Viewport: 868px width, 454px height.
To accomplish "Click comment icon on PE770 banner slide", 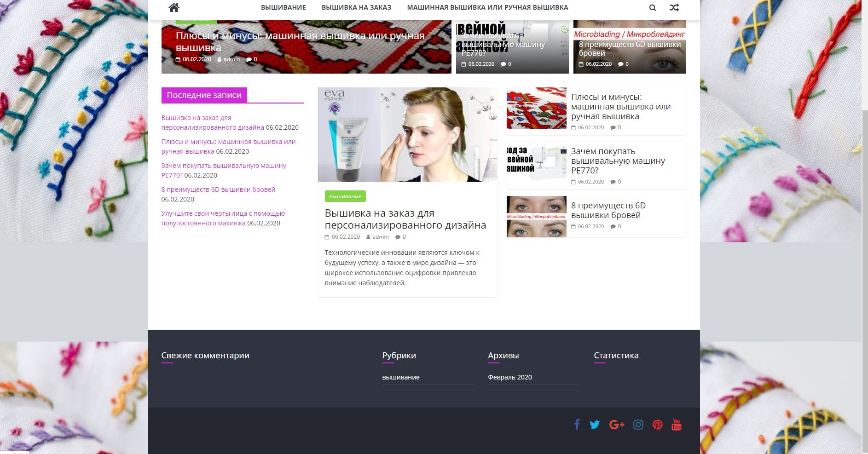I will [x=503, y=64].
